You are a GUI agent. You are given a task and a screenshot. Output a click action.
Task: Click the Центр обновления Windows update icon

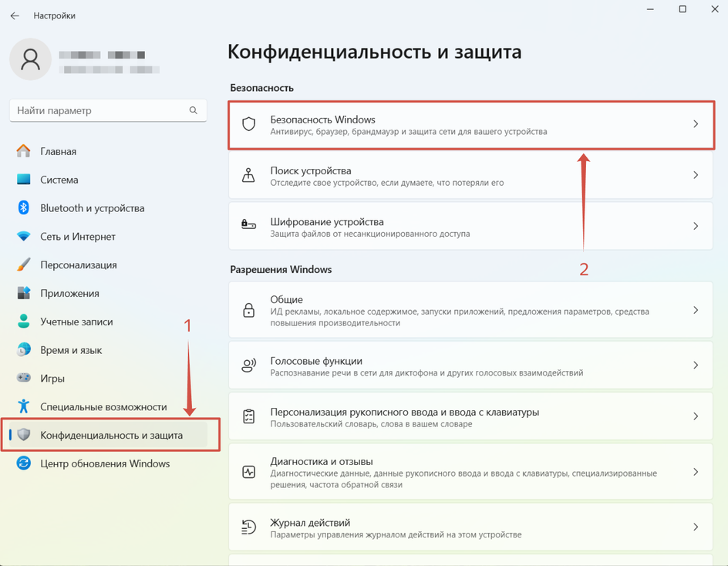23,463
